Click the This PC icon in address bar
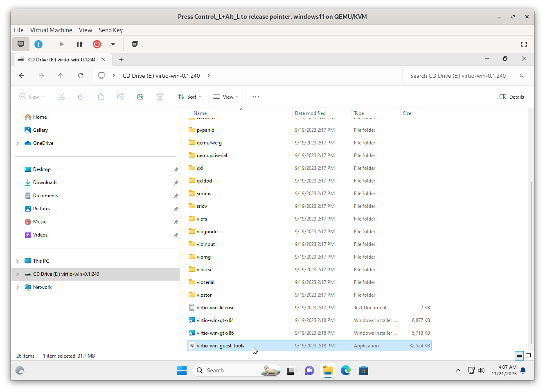 (101, 76)
